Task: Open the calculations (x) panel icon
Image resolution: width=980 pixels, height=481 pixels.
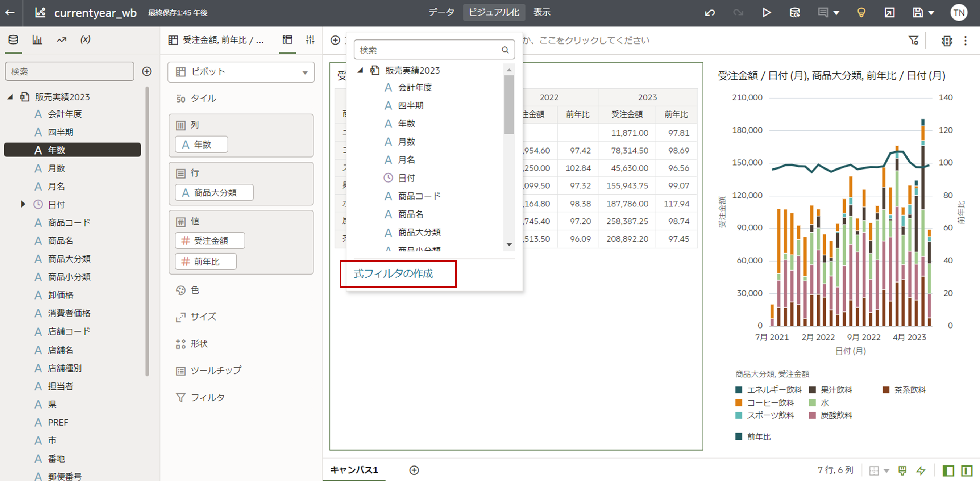Action: click(85, 40)
